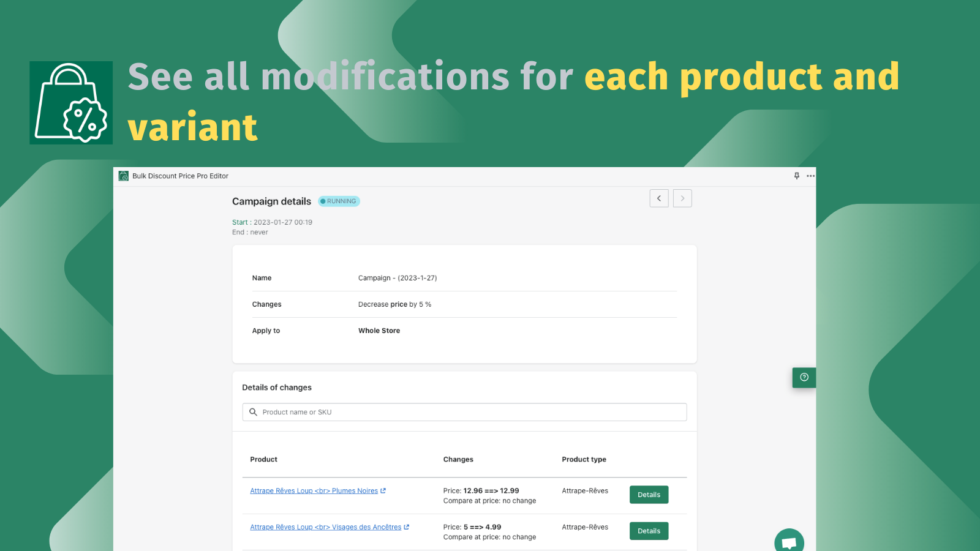Open the three-dot more options menu
Image resolution: width=980 pixels, height=551 pixels.
[x=811, y=176]
